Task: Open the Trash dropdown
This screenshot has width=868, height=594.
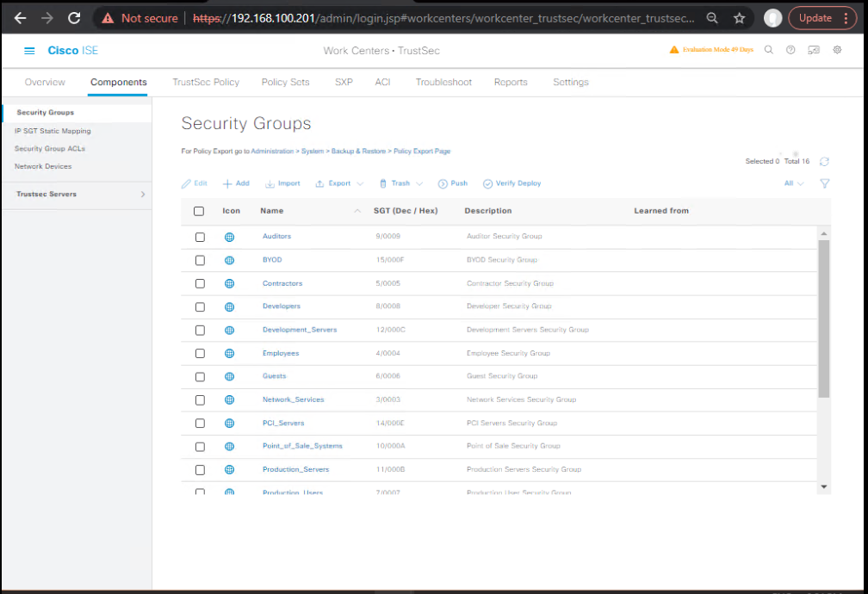Action: [x=400, y=183]
